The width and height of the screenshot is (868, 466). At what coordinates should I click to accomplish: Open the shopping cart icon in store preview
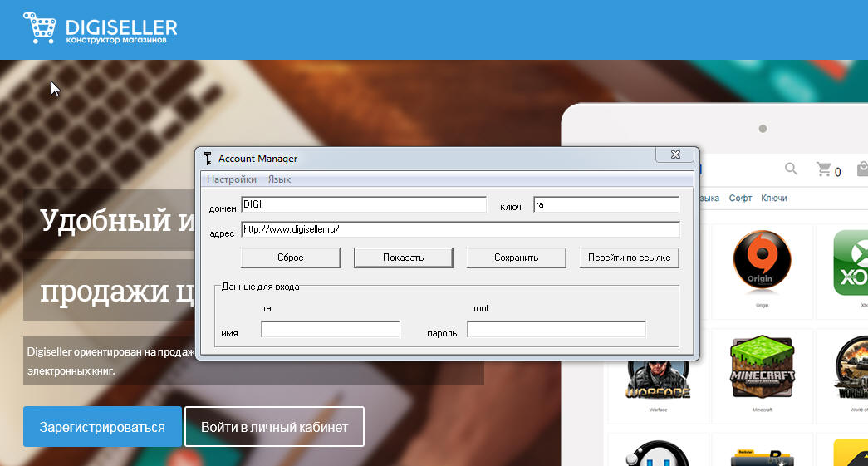pos(824,170)
